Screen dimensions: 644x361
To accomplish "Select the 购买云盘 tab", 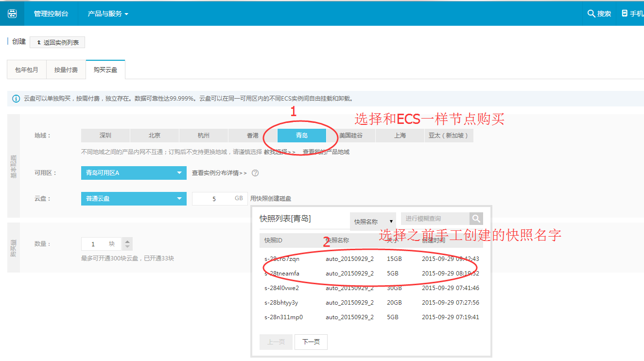I will tap(105, 69).
